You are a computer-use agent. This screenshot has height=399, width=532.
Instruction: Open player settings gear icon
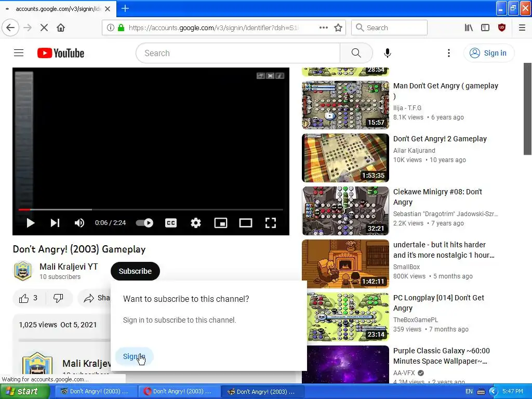click(196, 223)
